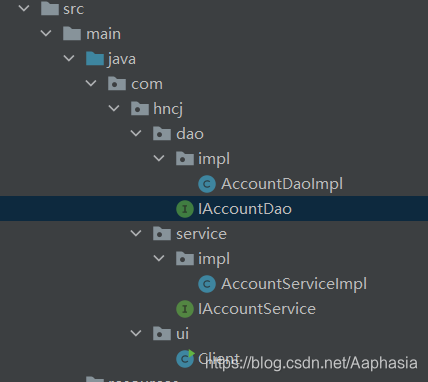Screen dimensions: 428x382
Task: Select the AccountDaoImpl file
Action: 282,184
